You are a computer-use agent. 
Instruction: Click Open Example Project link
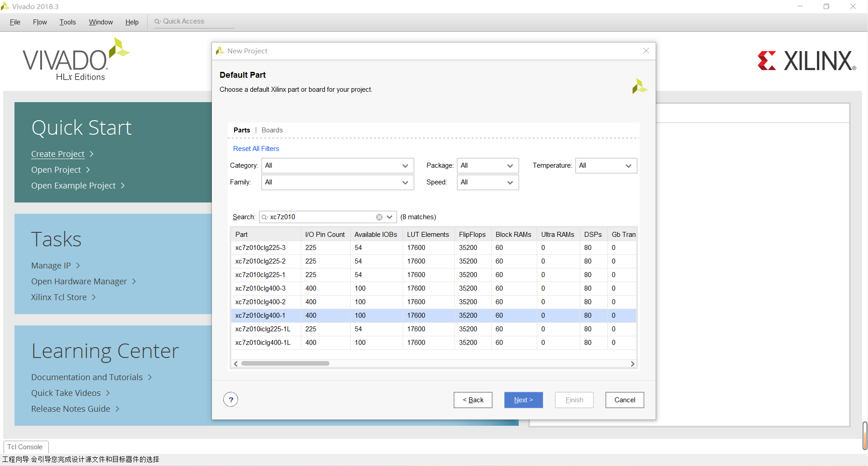[x=73, y=186]
